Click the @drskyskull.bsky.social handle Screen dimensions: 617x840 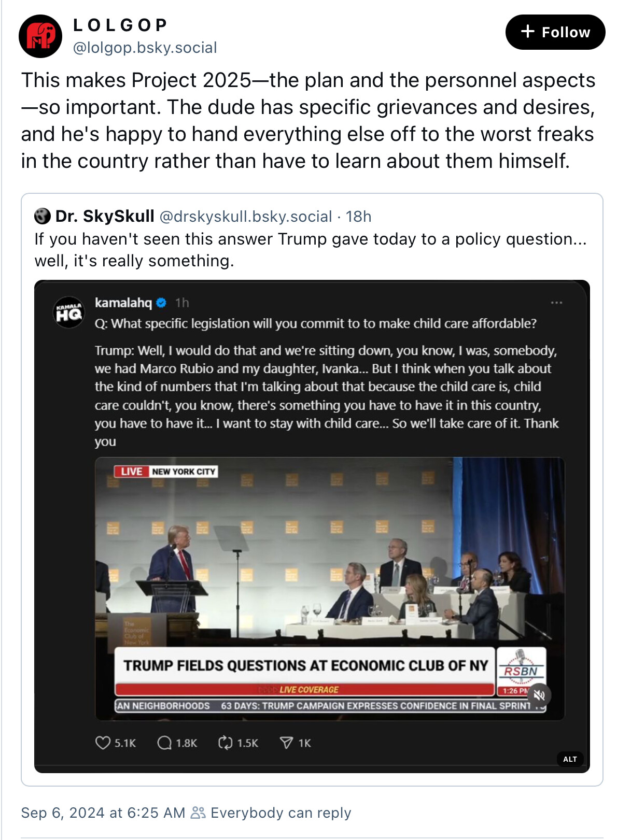245,216
